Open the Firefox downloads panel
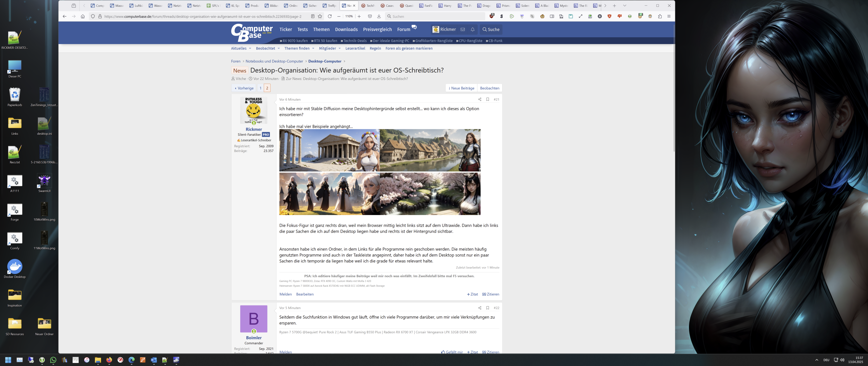Screen dimensions: 868x366 pos(379,16)
